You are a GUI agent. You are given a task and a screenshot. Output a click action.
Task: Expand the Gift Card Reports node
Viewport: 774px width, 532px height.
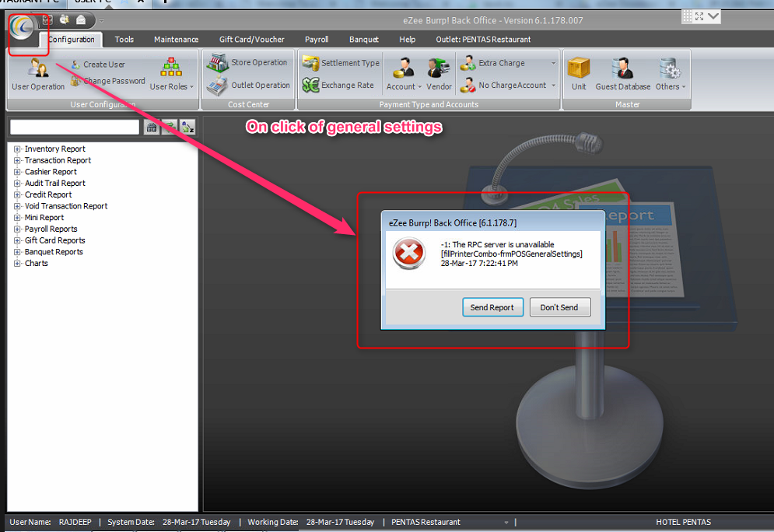pos(17,240)
